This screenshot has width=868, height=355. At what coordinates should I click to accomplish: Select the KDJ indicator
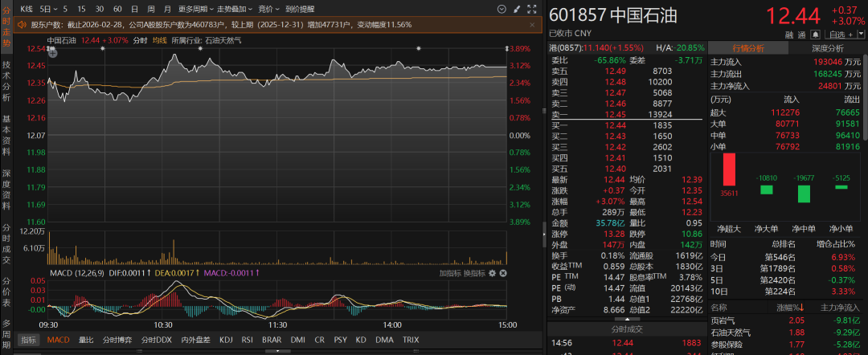pos(226,340)
